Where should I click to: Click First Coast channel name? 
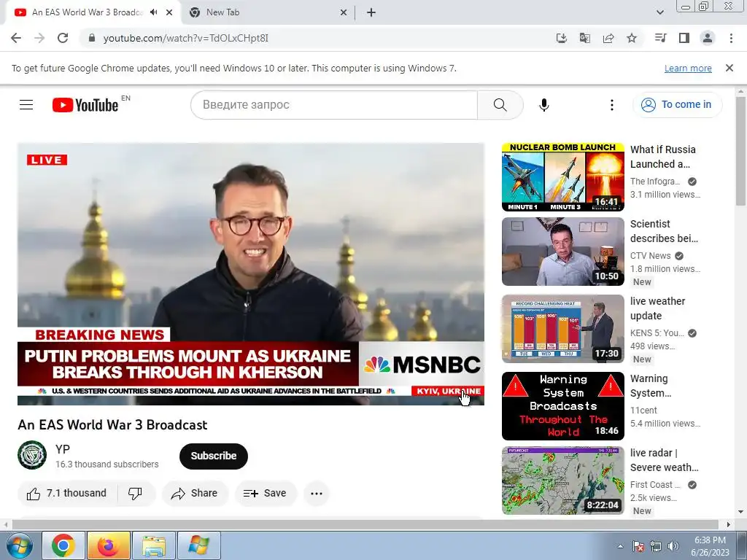click(x=655, y=484)
